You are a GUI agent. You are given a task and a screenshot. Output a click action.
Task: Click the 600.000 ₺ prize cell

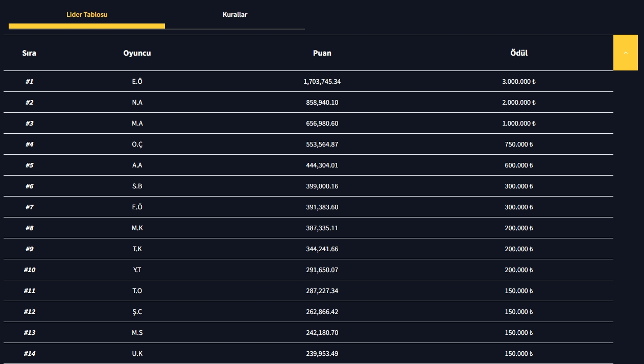[x=519, y=165]
